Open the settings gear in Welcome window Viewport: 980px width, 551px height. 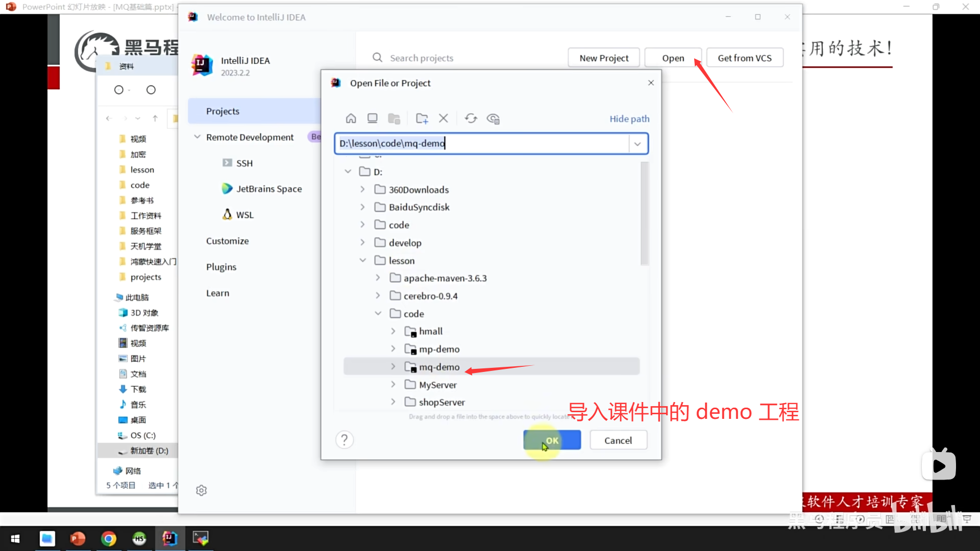202,490
